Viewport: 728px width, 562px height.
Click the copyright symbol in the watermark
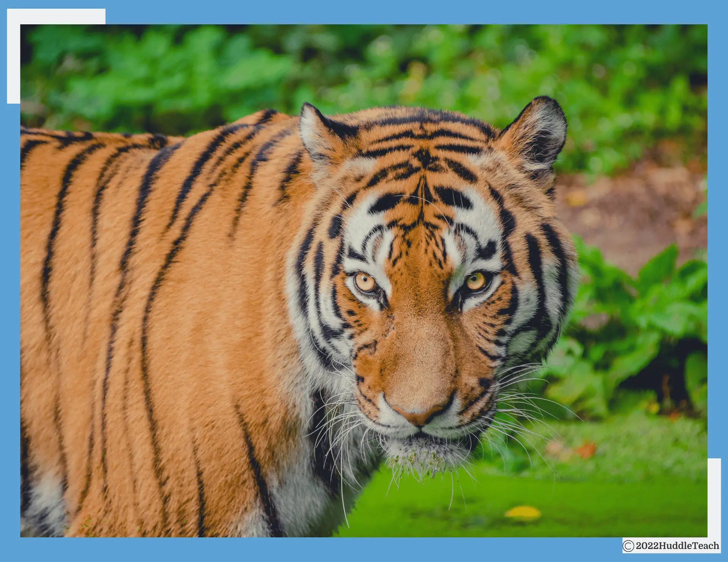pyautogui.click(x=628, y=546)
